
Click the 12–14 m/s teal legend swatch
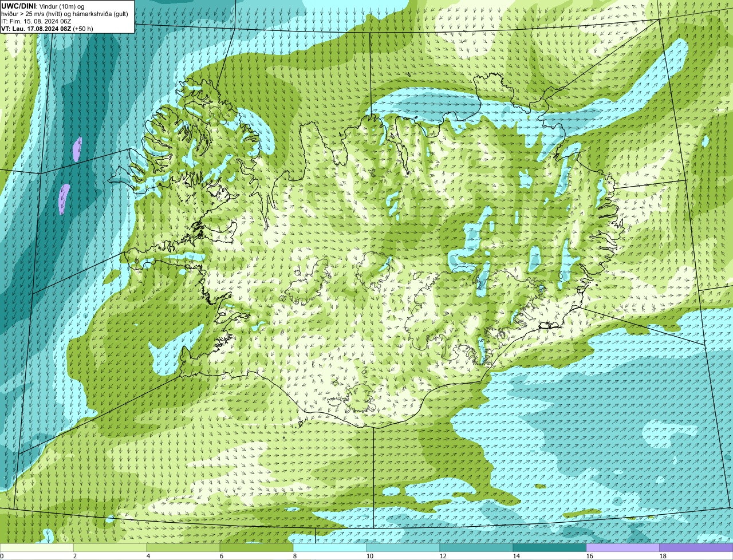tap(476, 547)
